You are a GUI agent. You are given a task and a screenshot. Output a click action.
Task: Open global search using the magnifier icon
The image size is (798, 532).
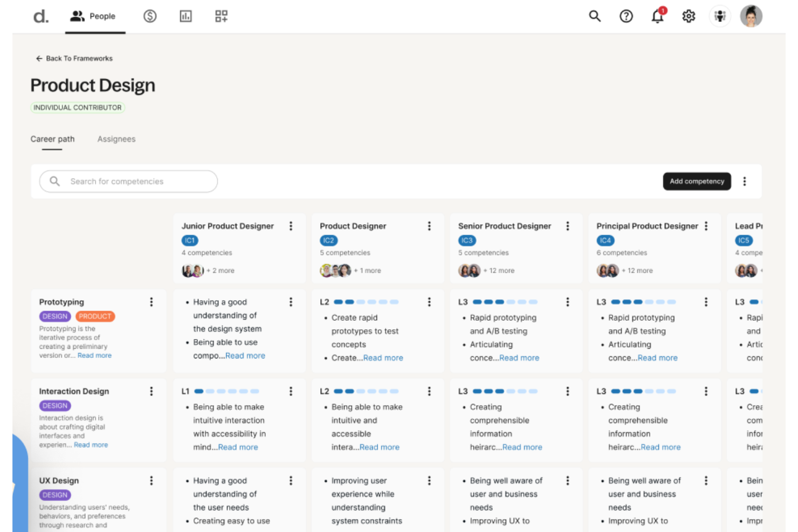click(x=595, y=16)
